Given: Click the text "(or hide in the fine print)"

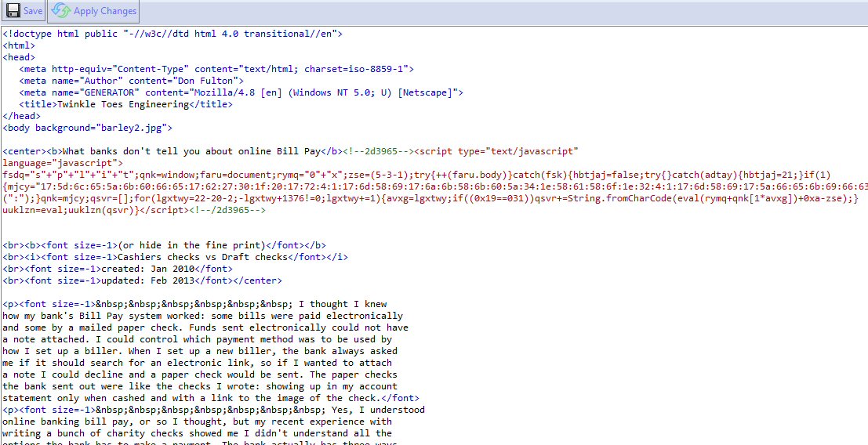Looking at the screenshot, I should pos(191,245).
